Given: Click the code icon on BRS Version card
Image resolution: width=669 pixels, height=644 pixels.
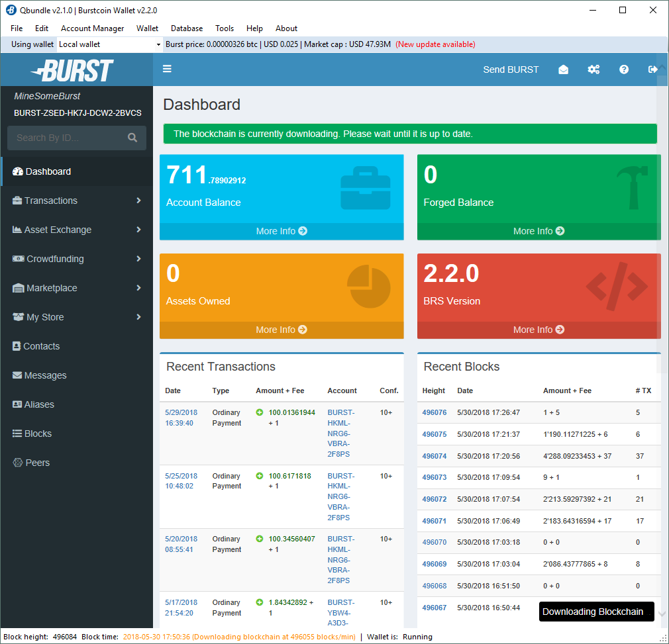Looking at the screenshot, I should 617,287.
